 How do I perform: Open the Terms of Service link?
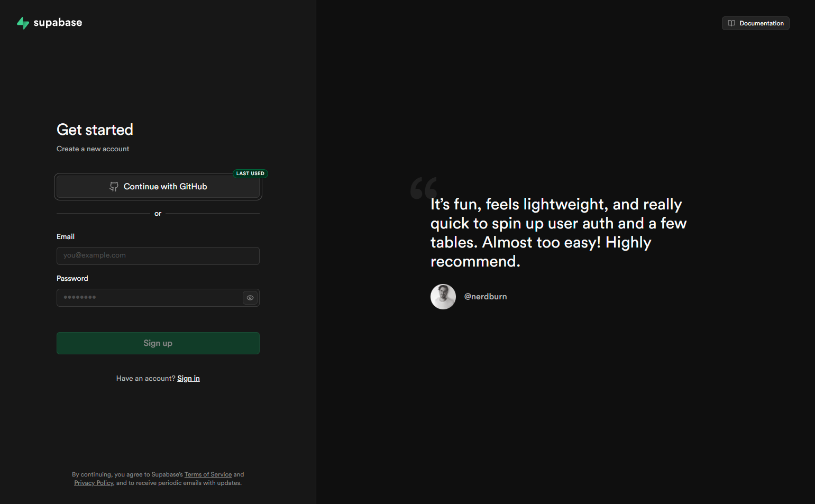point(208,474)
